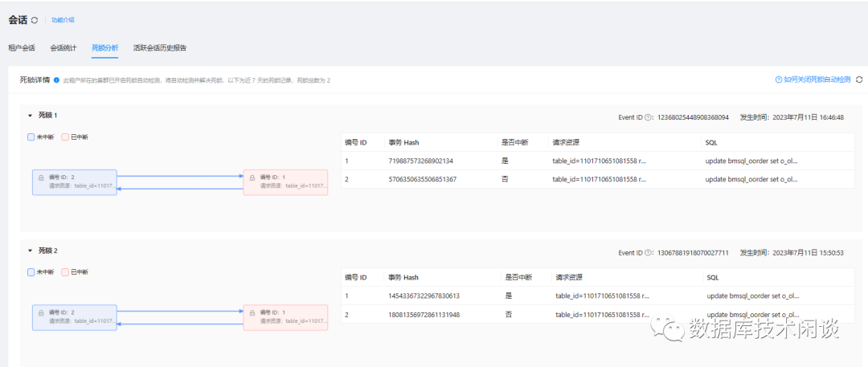Click the help icon next to 死锁 1 Event ID
Screen dimensions: 868x367
(648, 118)
